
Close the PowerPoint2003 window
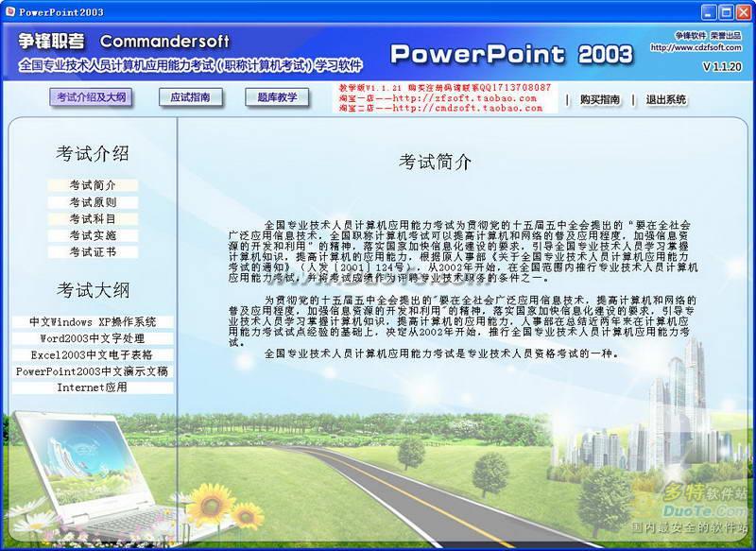tap(744, 12)
